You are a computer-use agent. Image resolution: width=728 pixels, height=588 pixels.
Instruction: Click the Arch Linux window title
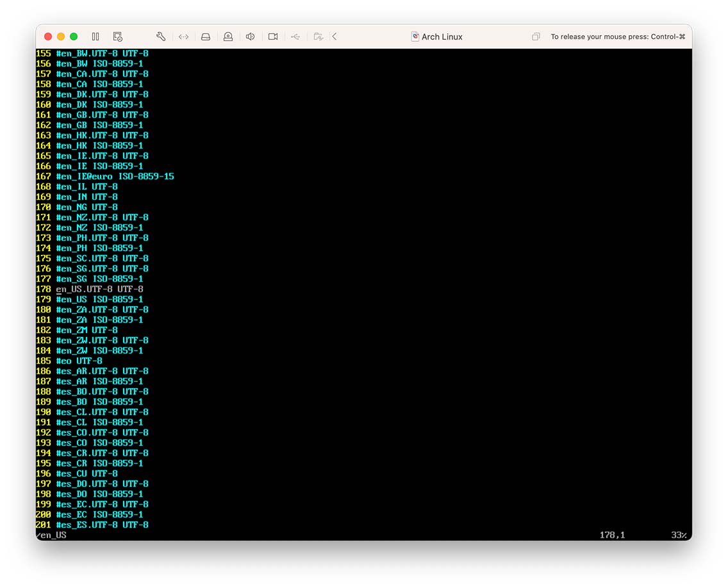[442, 37]
